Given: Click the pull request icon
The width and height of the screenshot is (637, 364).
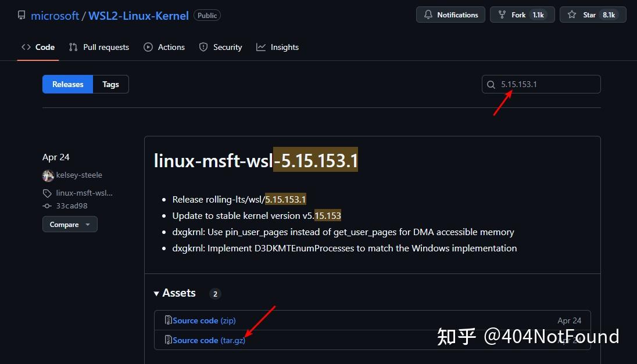Looking at the screenshot, I should click(x=73, y=47).
